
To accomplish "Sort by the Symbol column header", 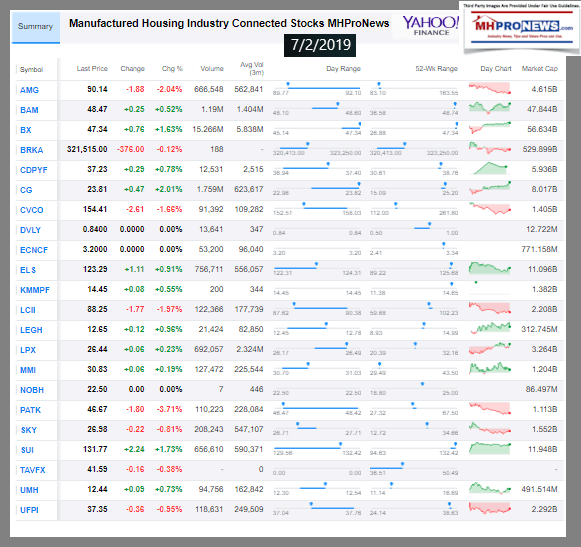I will pos(31,69).
